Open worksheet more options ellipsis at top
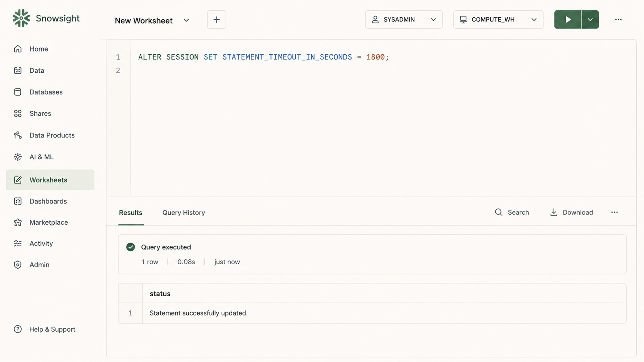This screenshot has width=644, height=362. [x=618, y=20]
